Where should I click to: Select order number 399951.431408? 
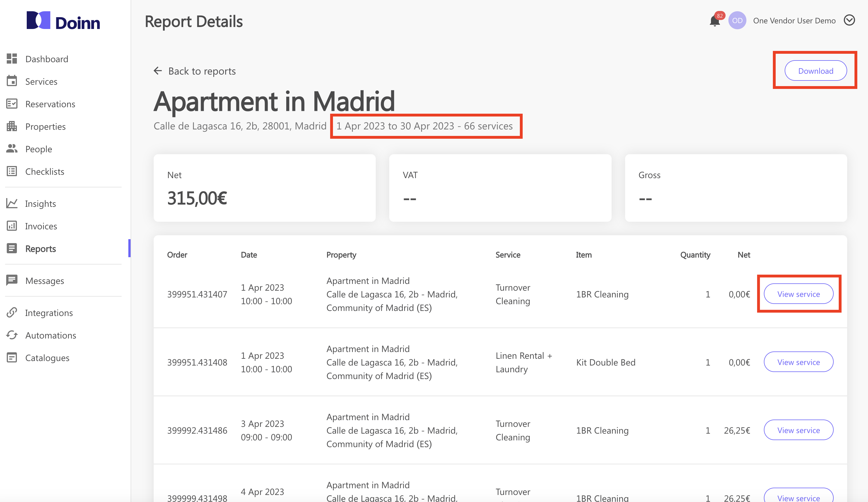coord(197,362)
